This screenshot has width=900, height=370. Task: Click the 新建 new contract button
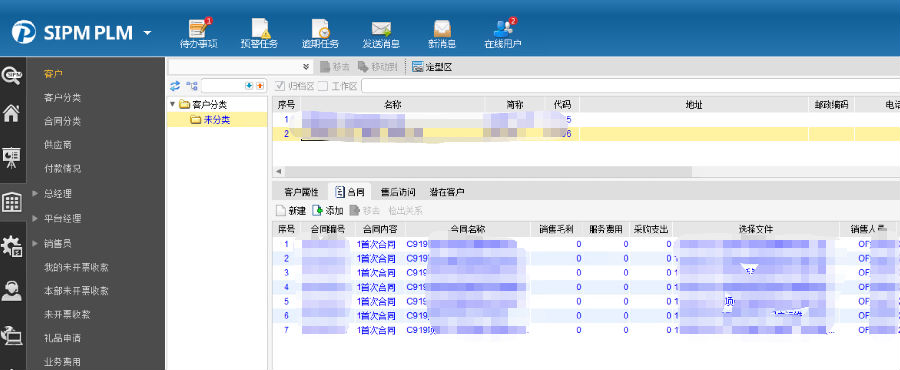290,211
